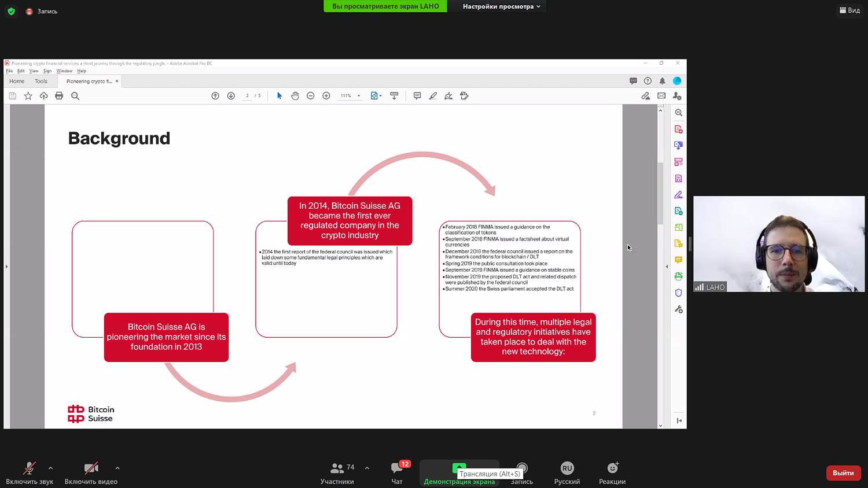Screen dimensions: 868x488
Task: Unmute microphone with Включить звук
Action: [x=30, y=473]
